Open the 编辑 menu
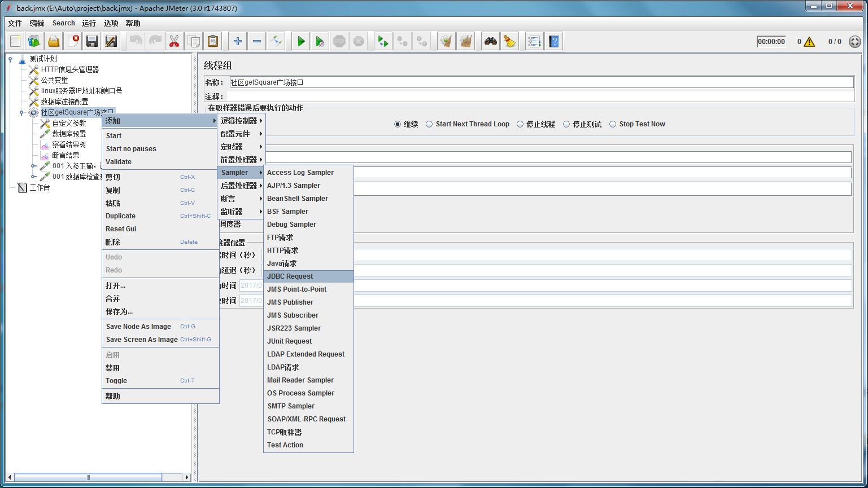 [x=37, y=23]
